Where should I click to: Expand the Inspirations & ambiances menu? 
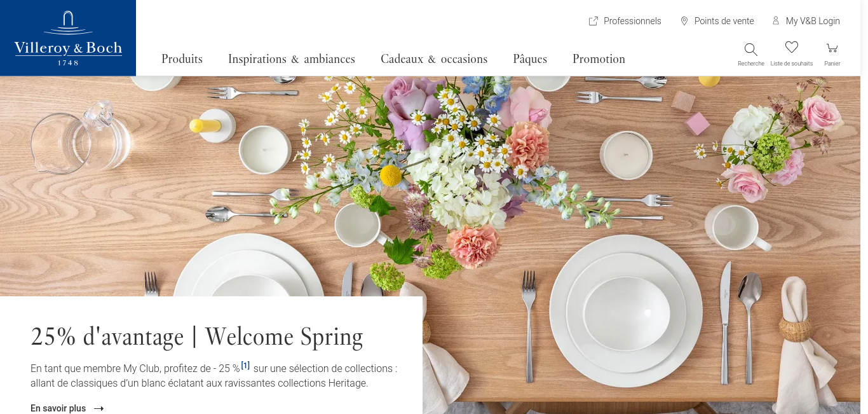[292, 59]
